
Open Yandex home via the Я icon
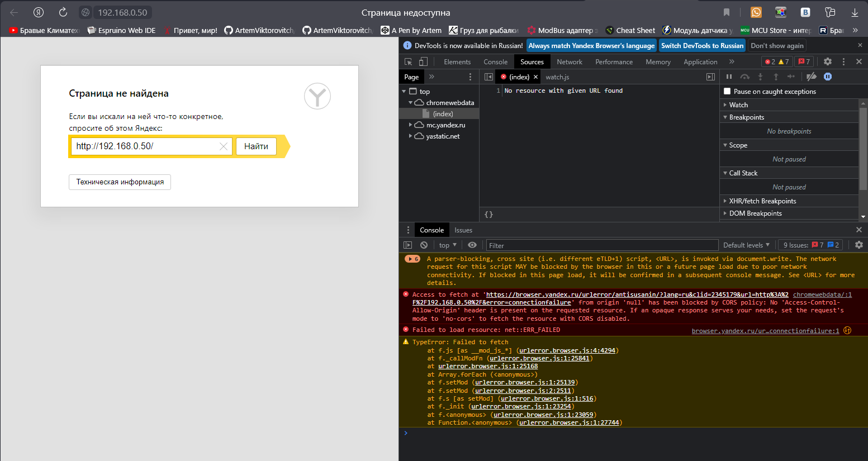pos(39,12)
